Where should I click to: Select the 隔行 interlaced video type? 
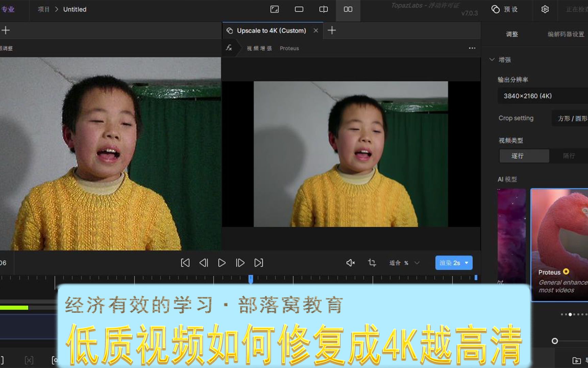click(569, 156)
